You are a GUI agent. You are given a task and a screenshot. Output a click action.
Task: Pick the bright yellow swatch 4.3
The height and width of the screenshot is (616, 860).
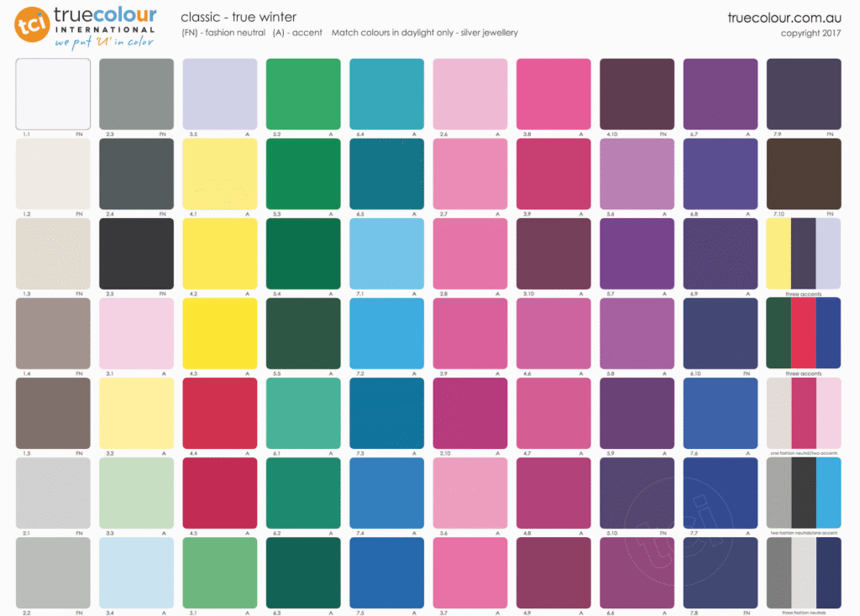coord(220,333)
